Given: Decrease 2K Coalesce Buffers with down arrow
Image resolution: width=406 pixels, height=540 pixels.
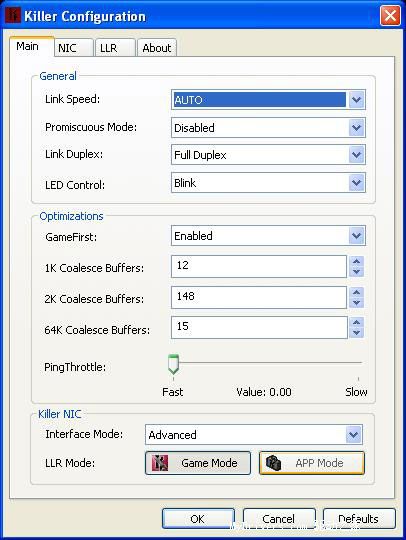Looking at the screenshot, I should pos(357,303).
